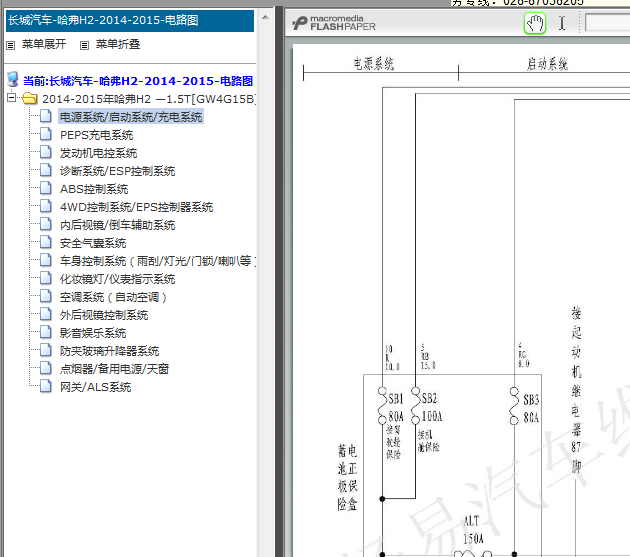Click page icon of 安全气囊系统

[x=46, y=242]
